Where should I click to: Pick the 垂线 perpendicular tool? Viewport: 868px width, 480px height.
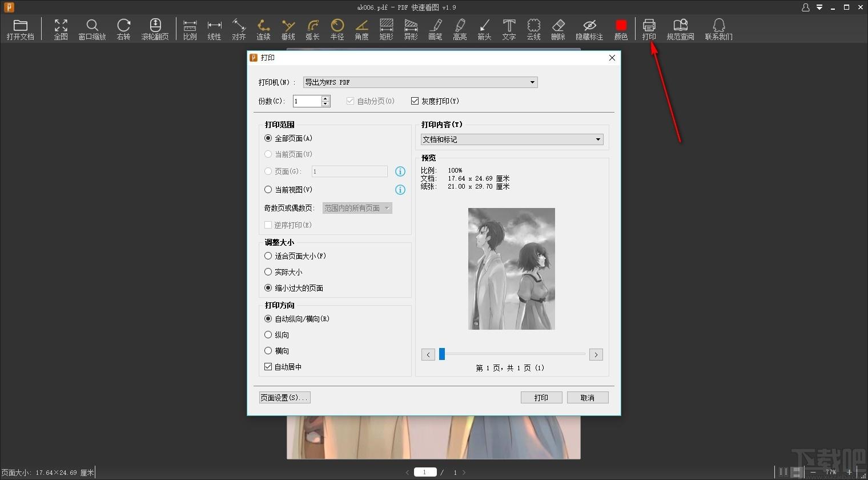click(x=288, y=29)
